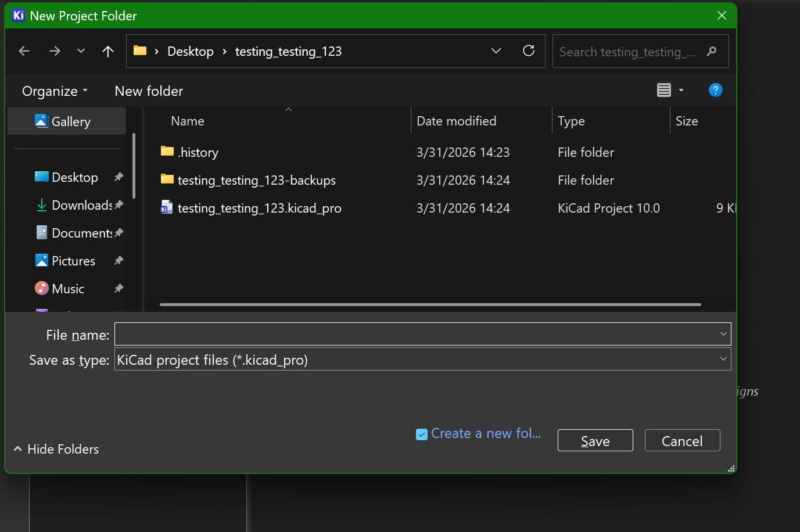The image size is (800, 532).
Task: Open the Organize menu
Action: click(x=55, y=91)
